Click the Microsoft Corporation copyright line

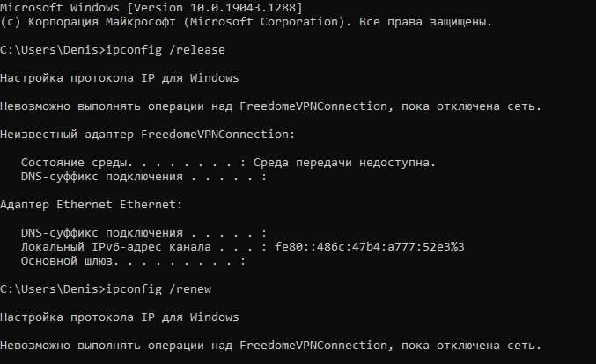point(246,22)
